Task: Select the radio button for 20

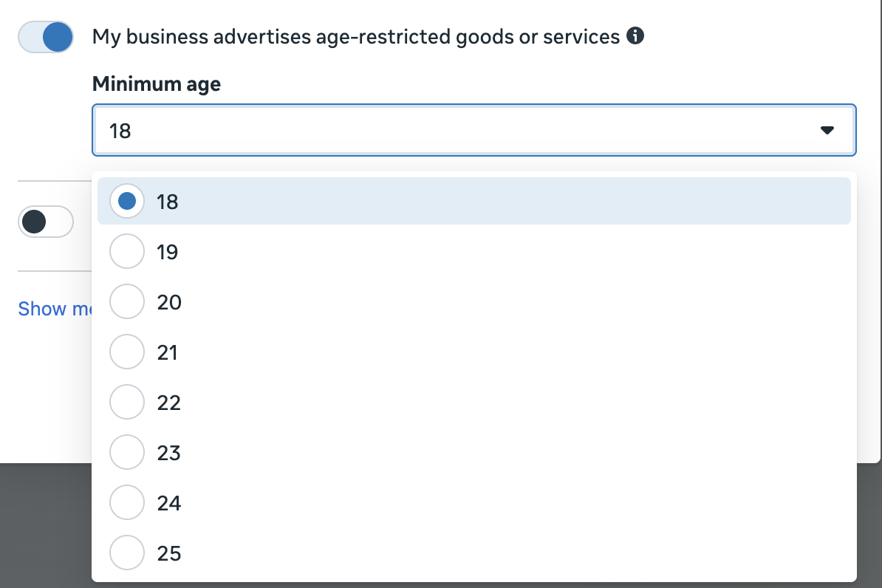Action: click(x=127, y=301)
